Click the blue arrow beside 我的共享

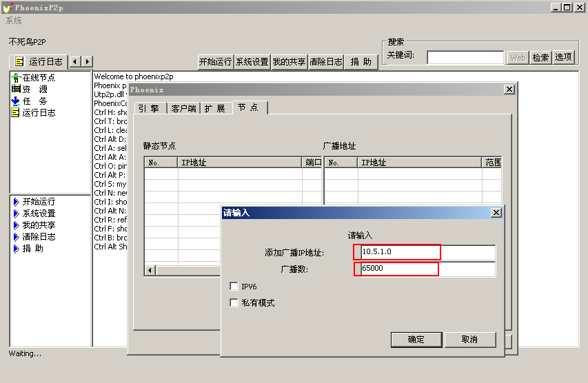click(x=16, y=225)
